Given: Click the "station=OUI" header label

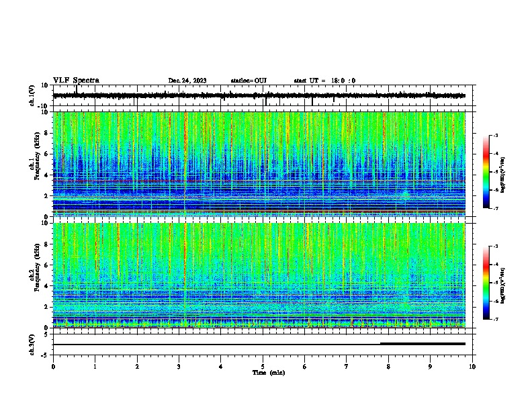Looking at the screenshot, I should point(249,81).
